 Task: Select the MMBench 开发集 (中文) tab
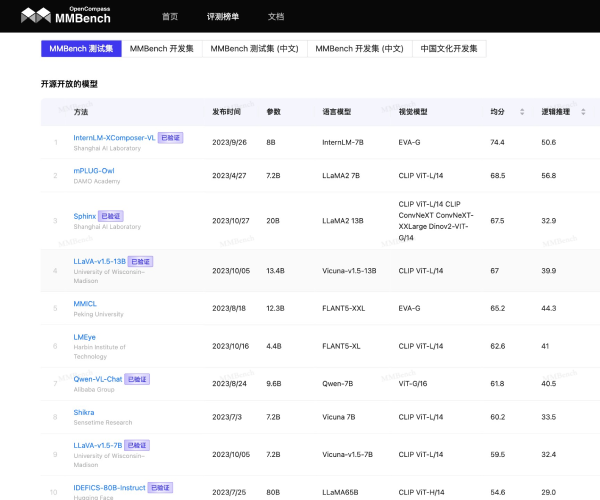coord(359,48)
